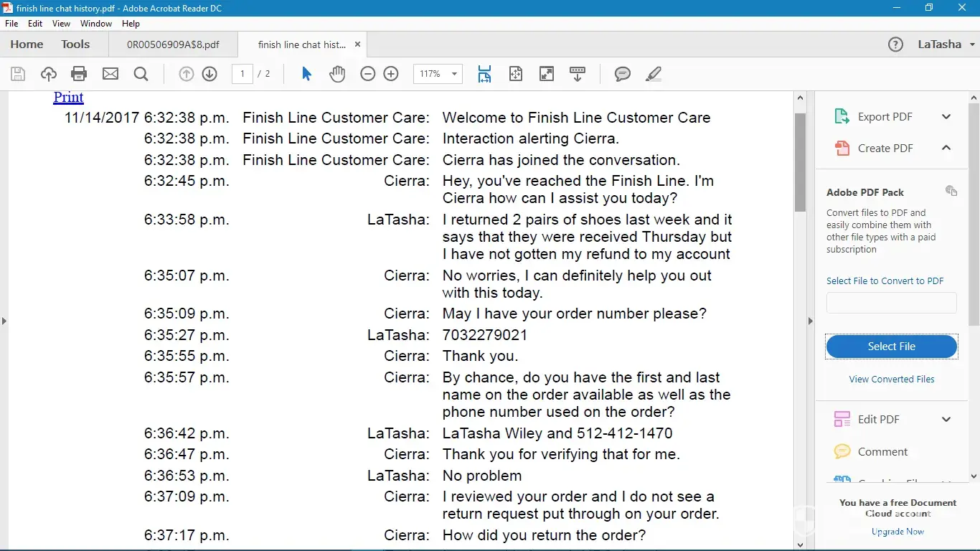Send file by email envelope icon
This screenshot has height=551, width=980.
click(110, 74)
